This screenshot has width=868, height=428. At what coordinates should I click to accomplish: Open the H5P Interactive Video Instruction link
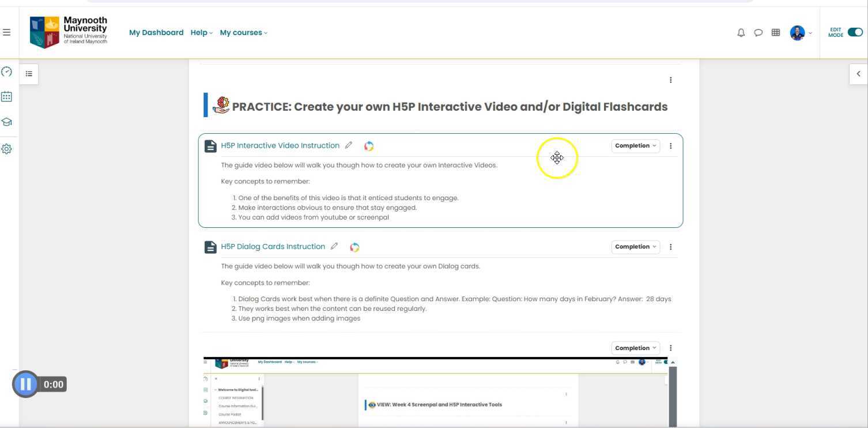tap(280, 145)
